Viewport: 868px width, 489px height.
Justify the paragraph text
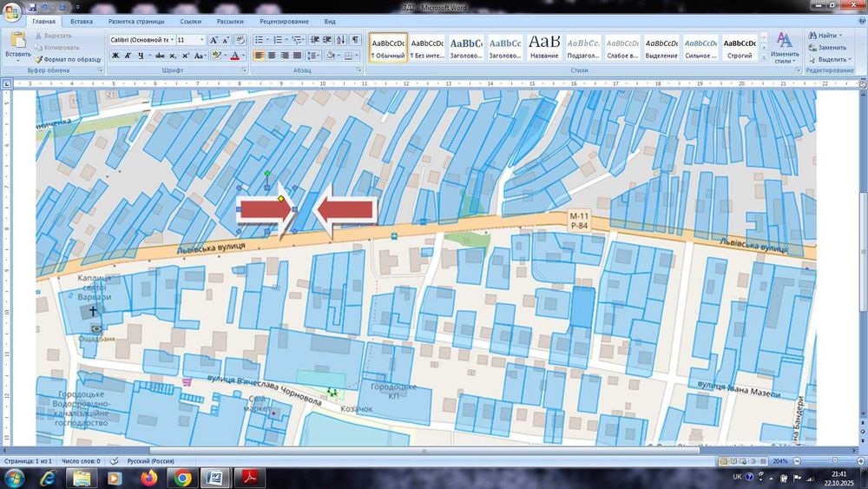(x=297, y=56)
